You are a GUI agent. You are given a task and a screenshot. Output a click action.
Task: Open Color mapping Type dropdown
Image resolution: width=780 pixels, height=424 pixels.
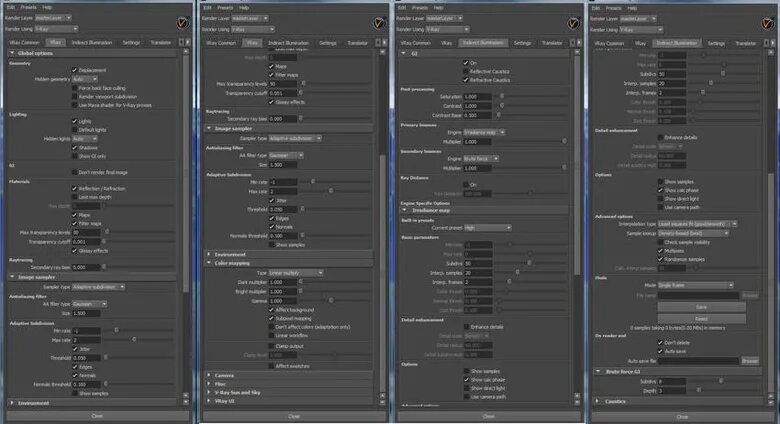click(x=296, y=273)
